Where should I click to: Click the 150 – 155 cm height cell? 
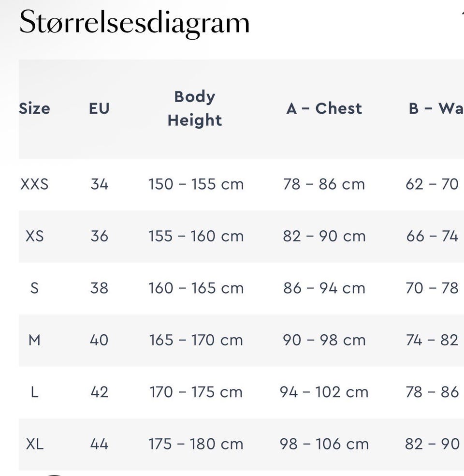196,184
